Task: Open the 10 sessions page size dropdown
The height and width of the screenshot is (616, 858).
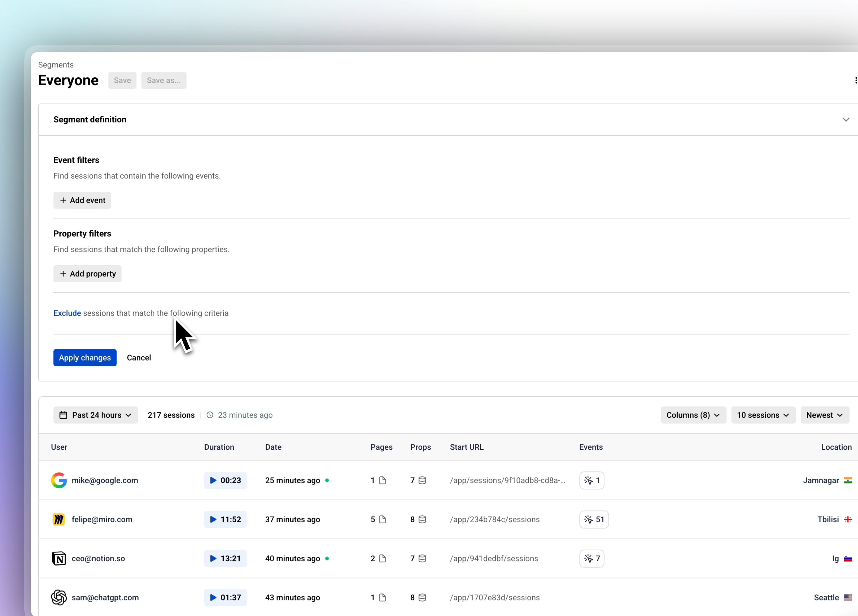Action: [764, 415]
